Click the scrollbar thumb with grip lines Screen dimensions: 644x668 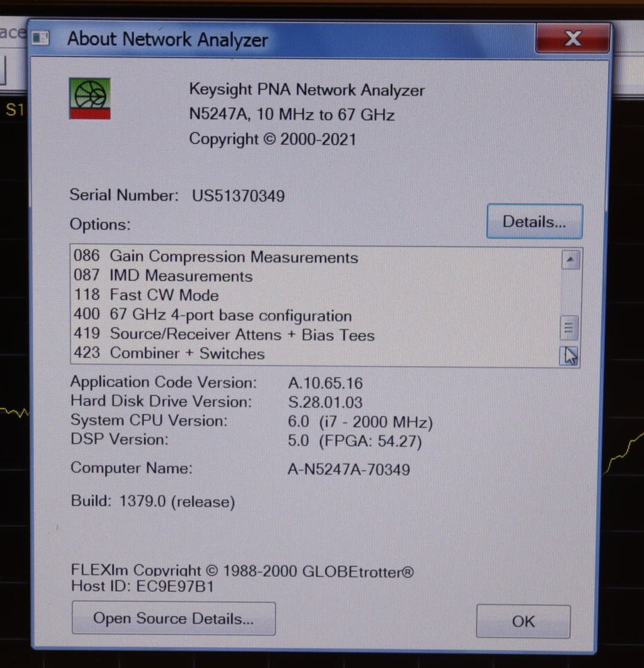570,327
